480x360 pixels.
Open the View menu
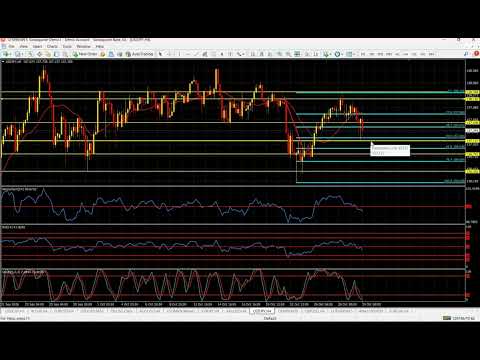(x=24, y=46)
